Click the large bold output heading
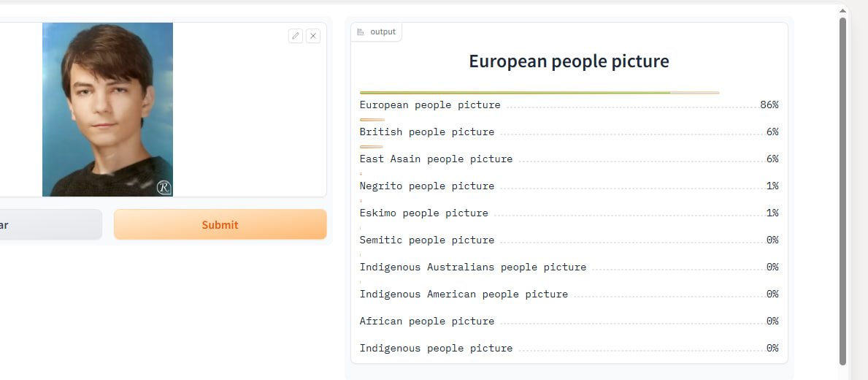Image resolution: width=868 pixels, height=380 pixels. click(569, 61)
